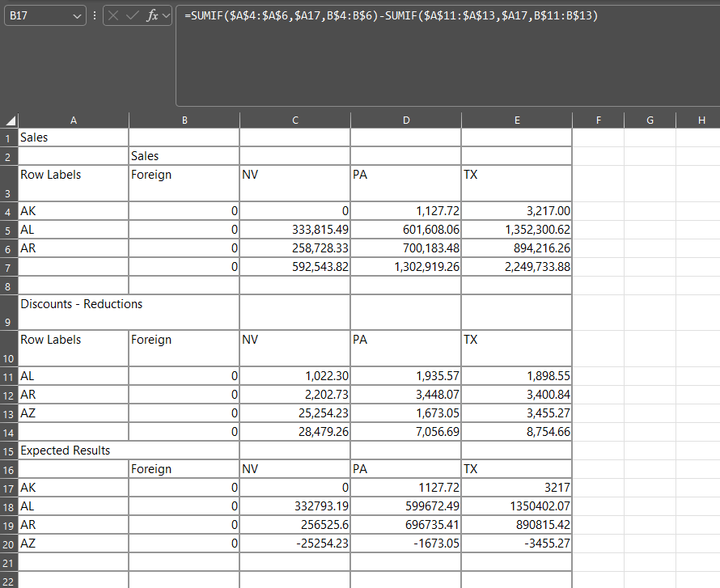Select column A header
The height and width of the screenshot is (588, 720).
coord(74,121)
